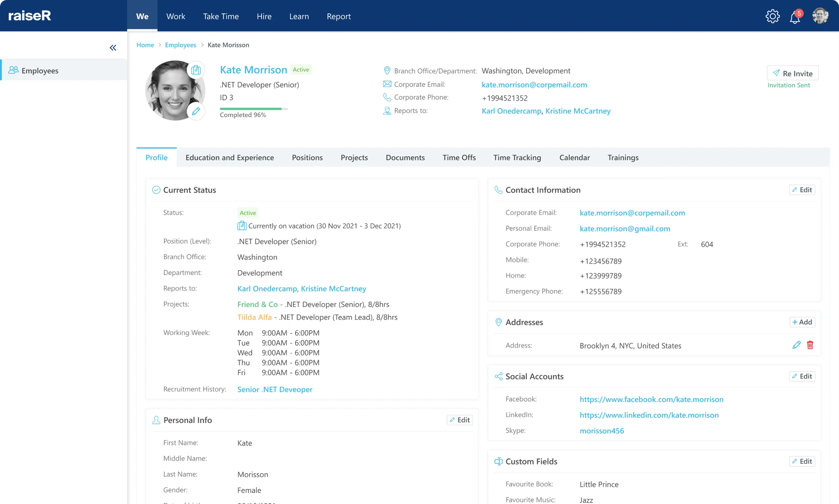Delete the Brooklyn address with trash icon
Viewport: 839px width, 504px height.
[x=810, y=345]
